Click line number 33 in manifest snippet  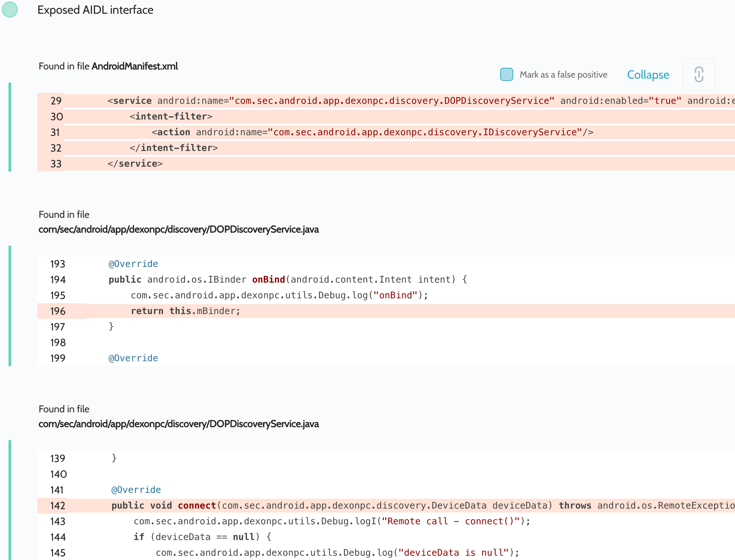tap(56, 164)
